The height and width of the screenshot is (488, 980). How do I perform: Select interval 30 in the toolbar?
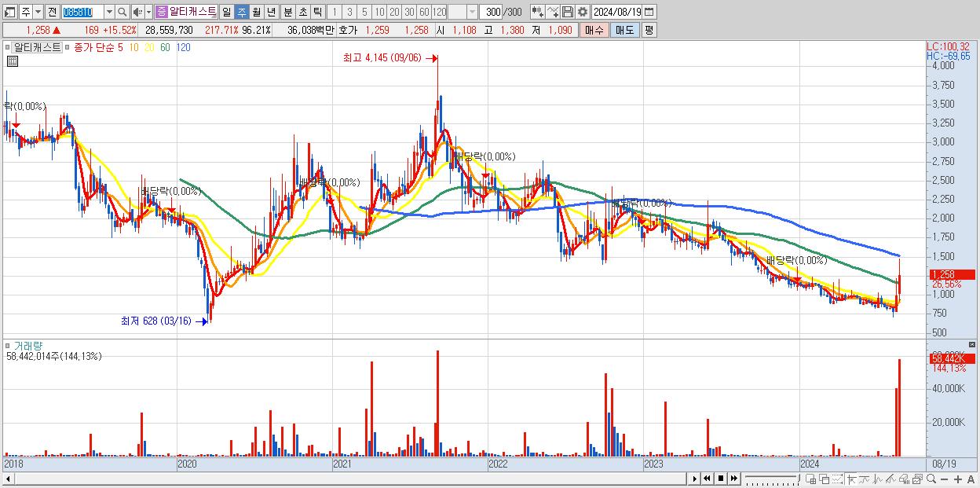[409, 12]
